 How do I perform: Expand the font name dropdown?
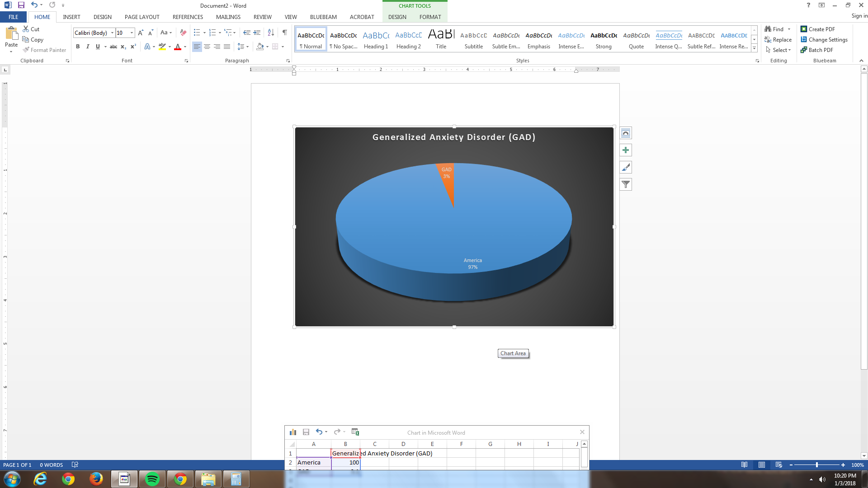pyautogui.click(x=112, y=33)
